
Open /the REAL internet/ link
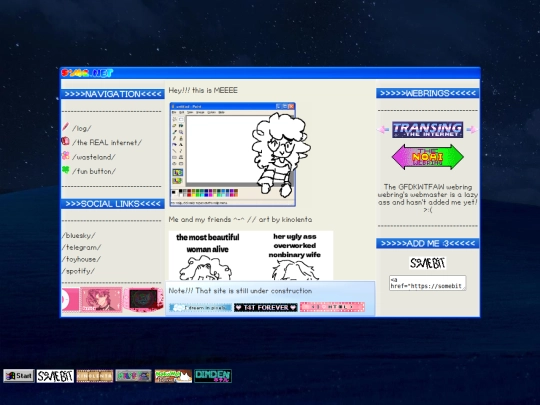[107, 143]
